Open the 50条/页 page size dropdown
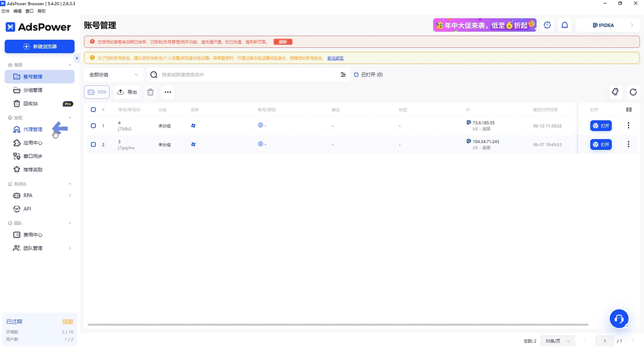Image resolution: width=644 pixels, height=348 pixels. (557, 340)
